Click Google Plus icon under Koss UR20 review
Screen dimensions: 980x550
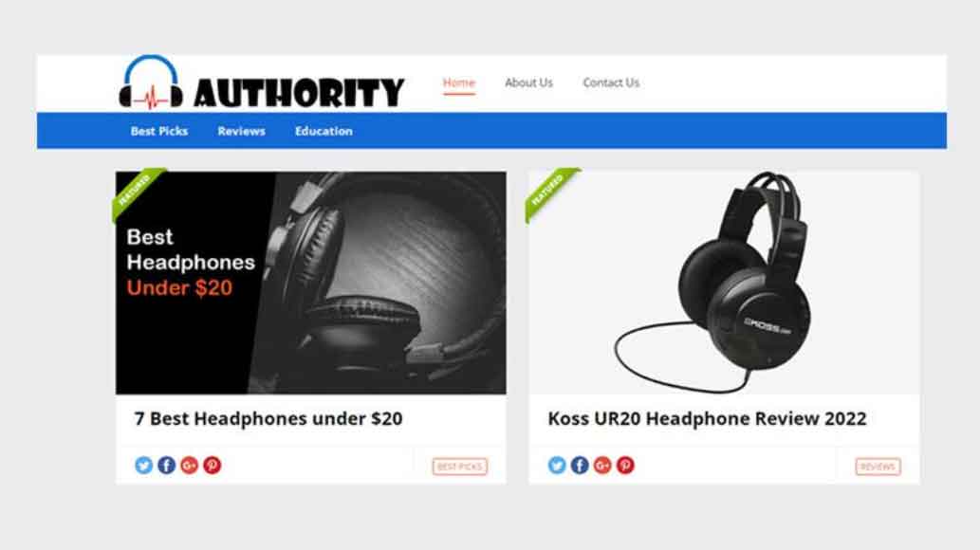point(602,465)
